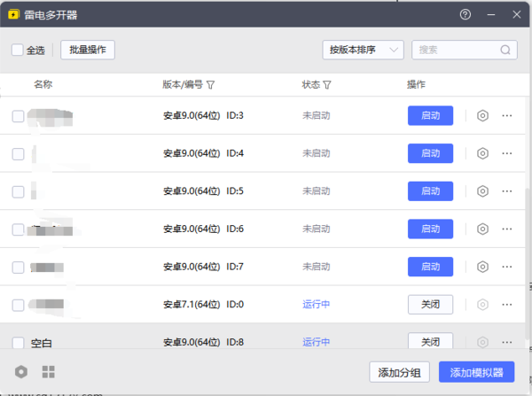Select the 空白 emulator name

point(41,343)
